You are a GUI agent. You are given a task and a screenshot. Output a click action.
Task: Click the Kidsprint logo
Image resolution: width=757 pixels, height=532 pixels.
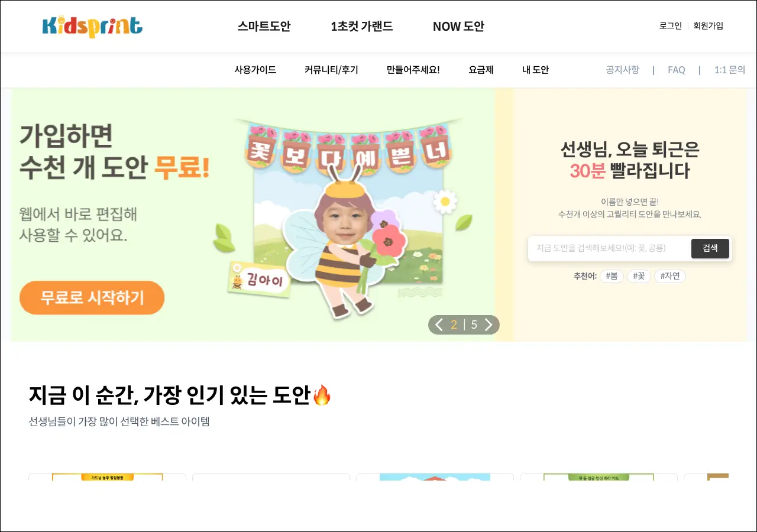click(92, 27)
